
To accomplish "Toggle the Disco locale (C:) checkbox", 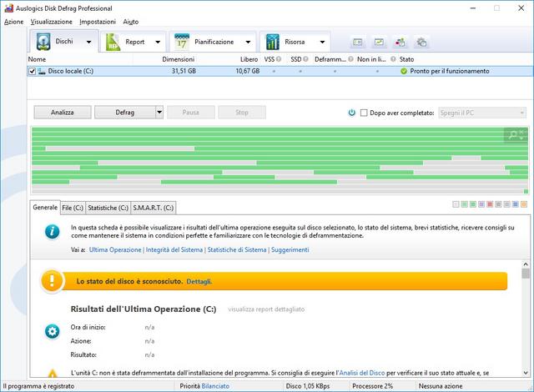I will click(32, 71).
